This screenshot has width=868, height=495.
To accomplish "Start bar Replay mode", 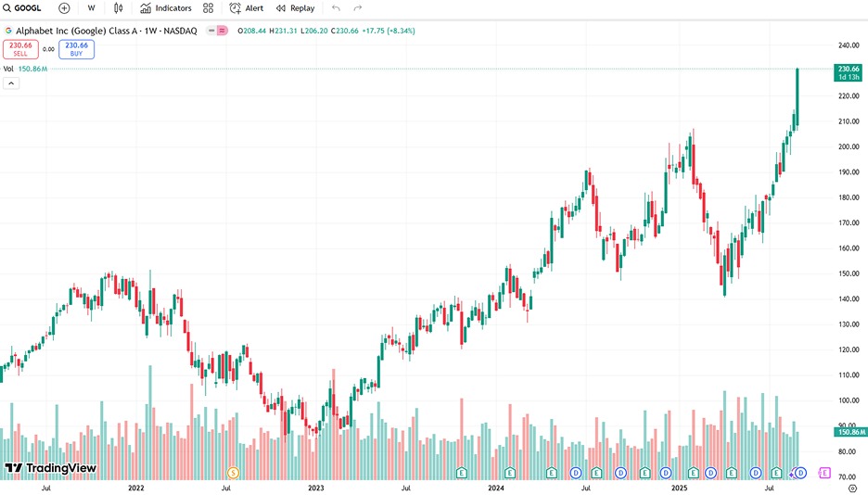I will click(296, 8).
